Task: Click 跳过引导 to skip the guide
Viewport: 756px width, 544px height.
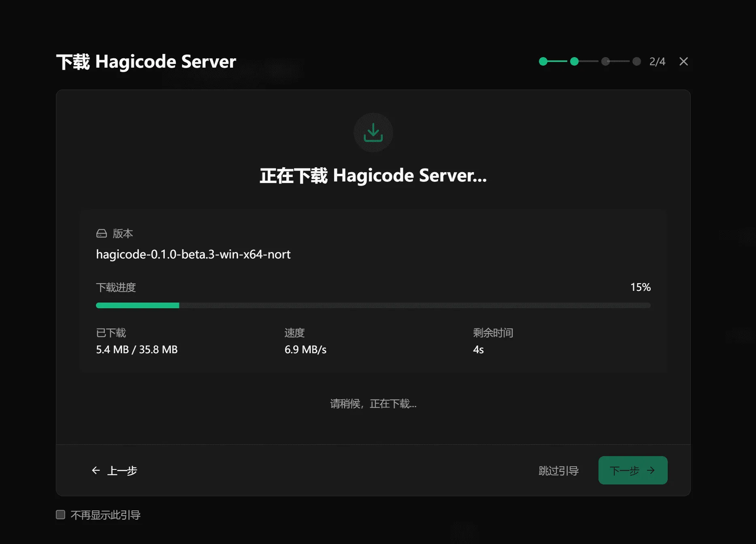Action: (x=558, y=471)
